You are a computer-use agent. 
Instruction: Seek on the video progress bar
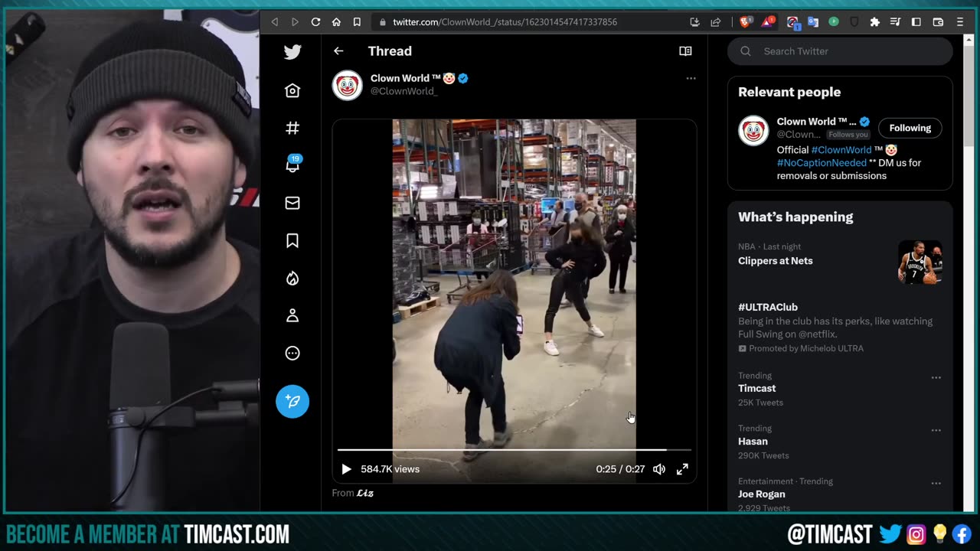coord(514,450)
